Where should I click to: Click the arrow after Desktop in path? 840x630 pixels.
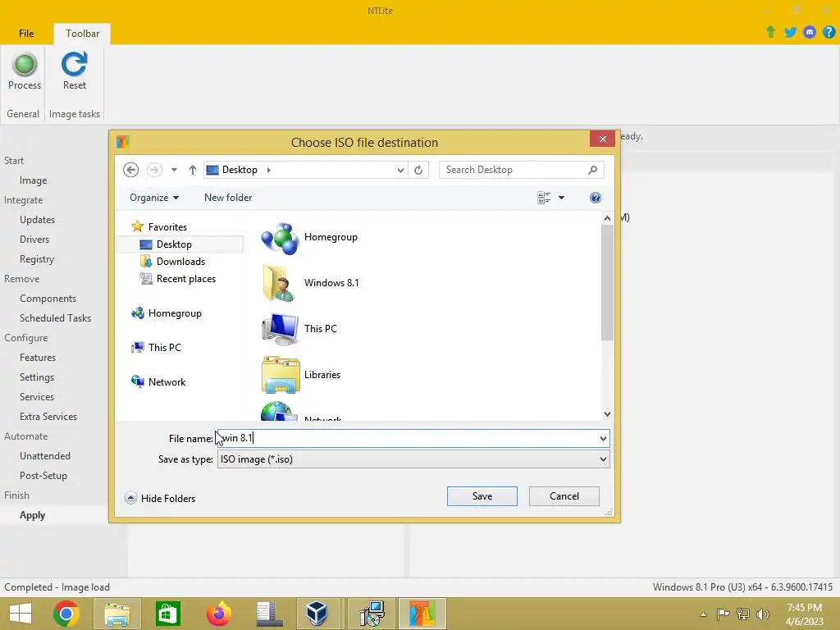click(x=268, y=170)
